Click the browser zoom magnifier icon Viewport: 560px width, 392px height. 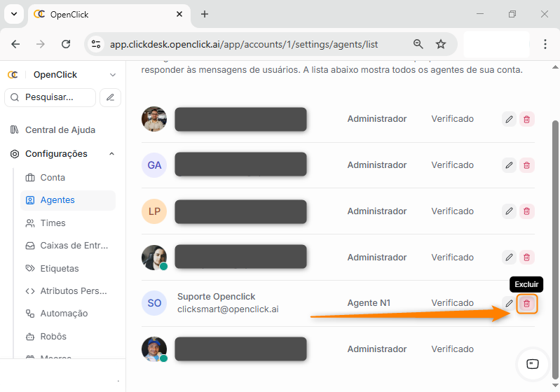pyautogui.click(x=418, y=44)
